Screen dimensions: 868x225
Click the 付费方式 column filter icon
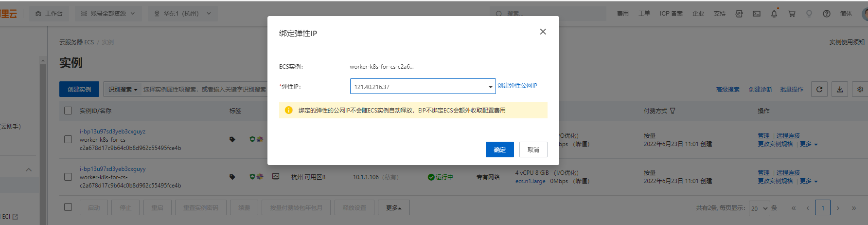[673, 111]
